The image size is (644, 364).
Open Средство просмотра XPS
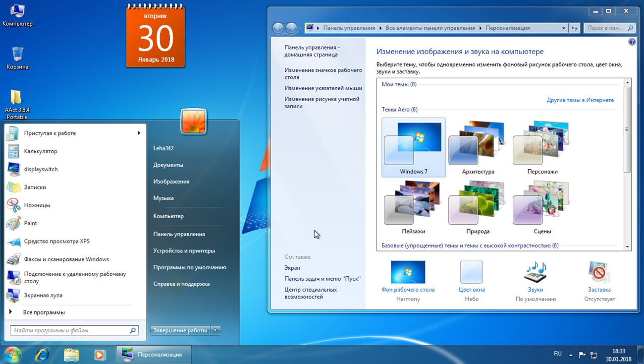click(75, 241)
